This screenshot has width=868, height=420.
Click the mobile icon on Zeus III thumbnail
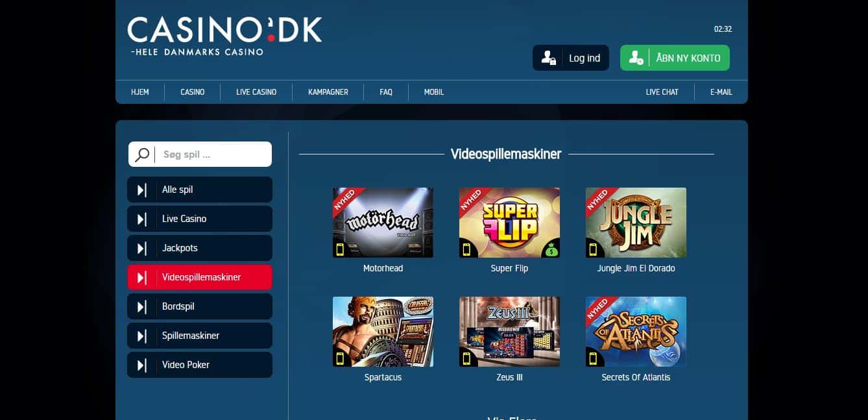466,358
